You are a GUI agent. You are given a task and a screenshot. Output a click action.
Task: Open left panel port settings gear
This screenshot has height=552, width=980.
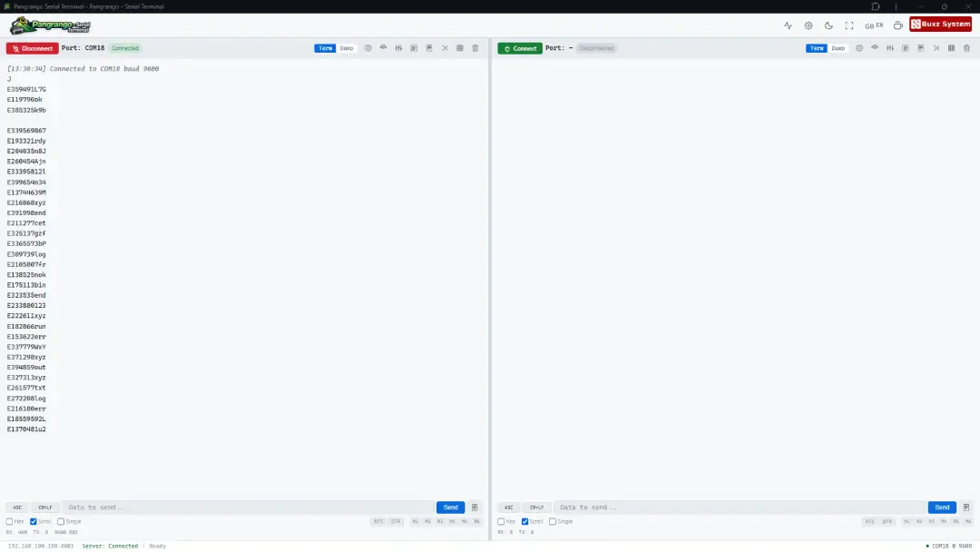click(368, 48)
